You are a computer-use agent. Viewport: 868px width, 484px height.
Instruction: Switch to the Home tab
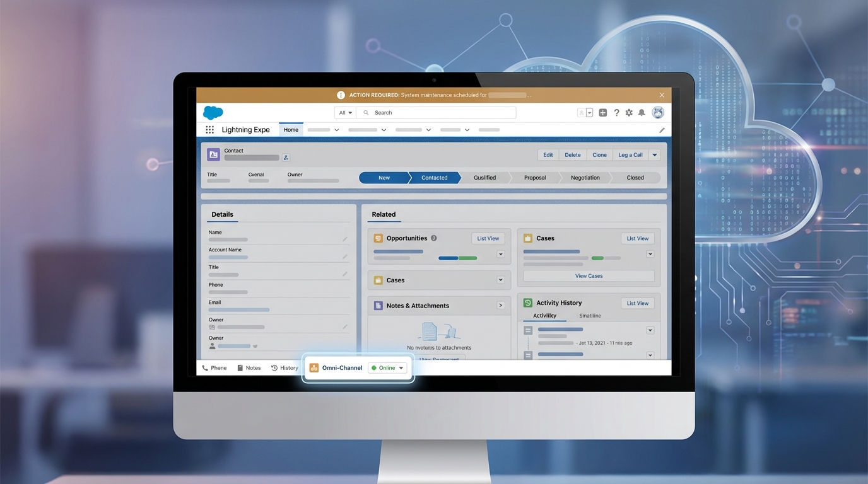click(x=290, y=129)
